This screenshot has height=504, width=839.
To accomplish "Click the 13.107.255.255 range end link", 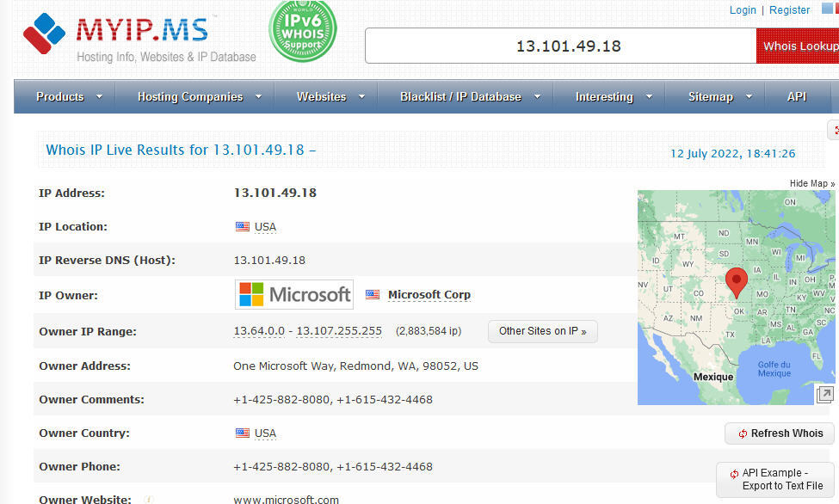I will click(339, 331).
